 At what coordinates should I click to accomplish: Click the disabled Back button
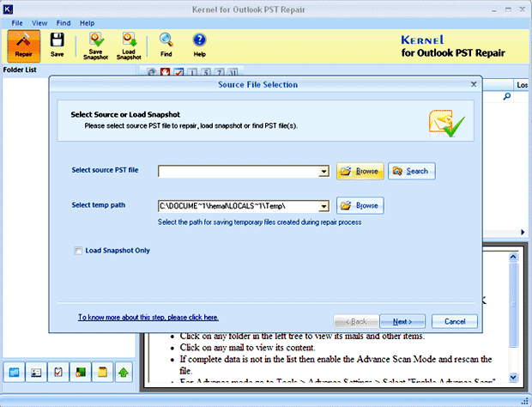point(356,321)
